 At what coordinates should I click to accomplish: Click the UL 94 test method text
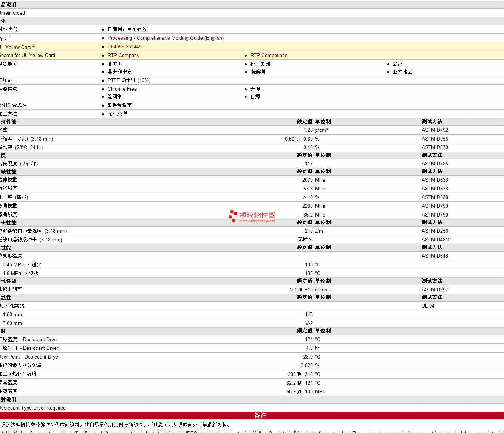click(428, 306)
